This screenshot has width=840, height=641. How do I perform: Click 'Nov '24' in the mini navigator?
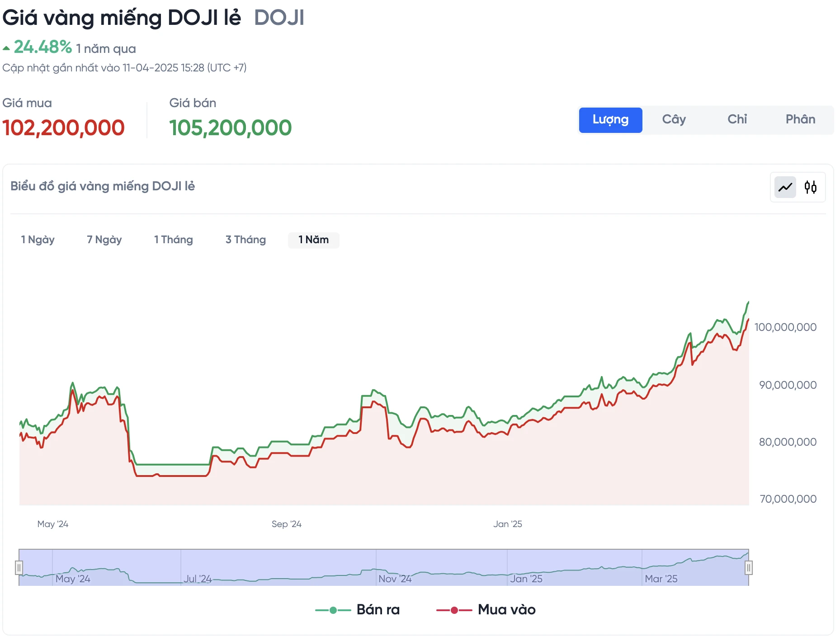coord(395,578)
